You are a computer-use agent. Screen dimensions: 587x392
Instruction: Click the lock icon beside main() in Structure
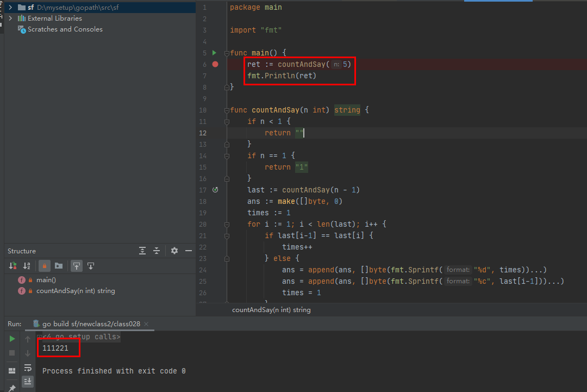pyautogui.click(x=30, y=280)
